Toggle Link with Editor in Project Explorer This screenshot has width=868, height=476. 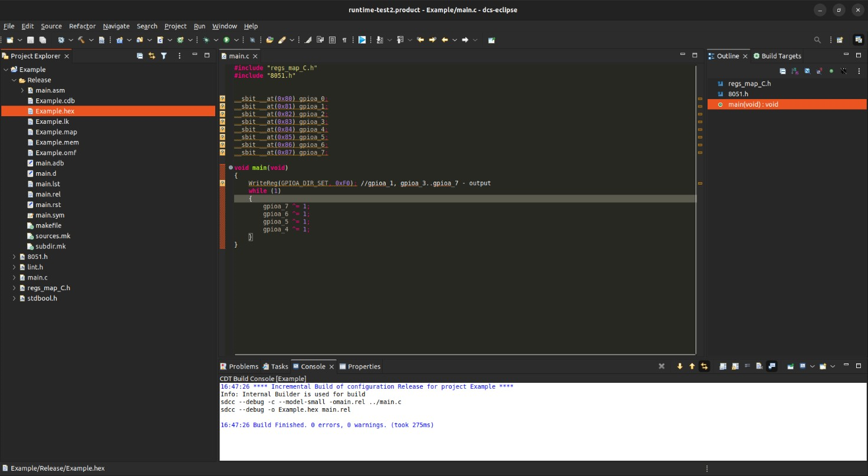[x=152, y=56]
